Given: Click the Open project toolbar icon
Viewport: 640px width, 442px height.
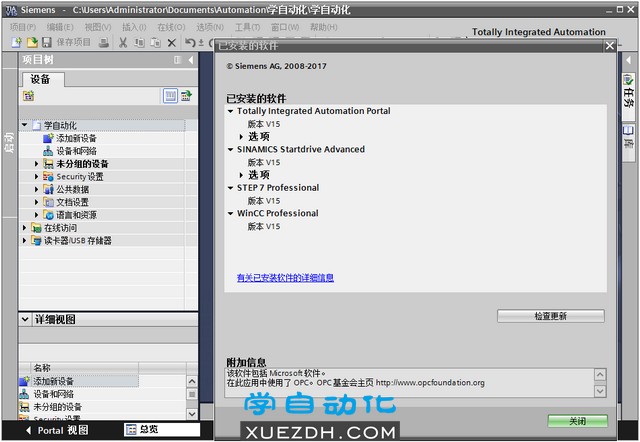Looking at the screenshot, I should 32,42.
